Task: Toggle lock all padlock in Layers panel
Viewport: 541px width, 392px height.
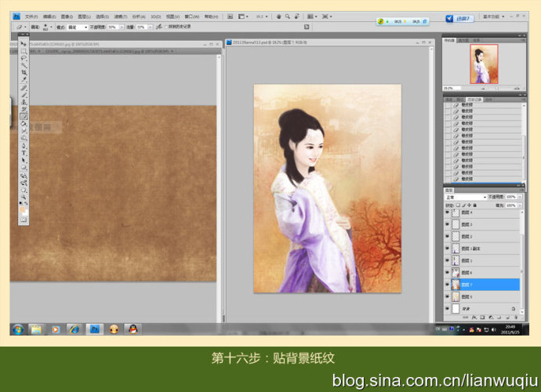Action: 475,205
